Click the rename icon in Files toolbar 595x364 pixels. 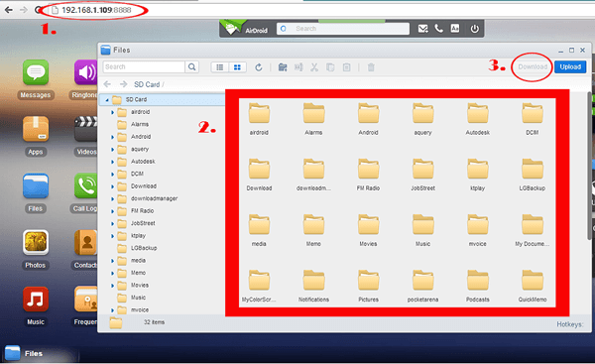point(298,67)
